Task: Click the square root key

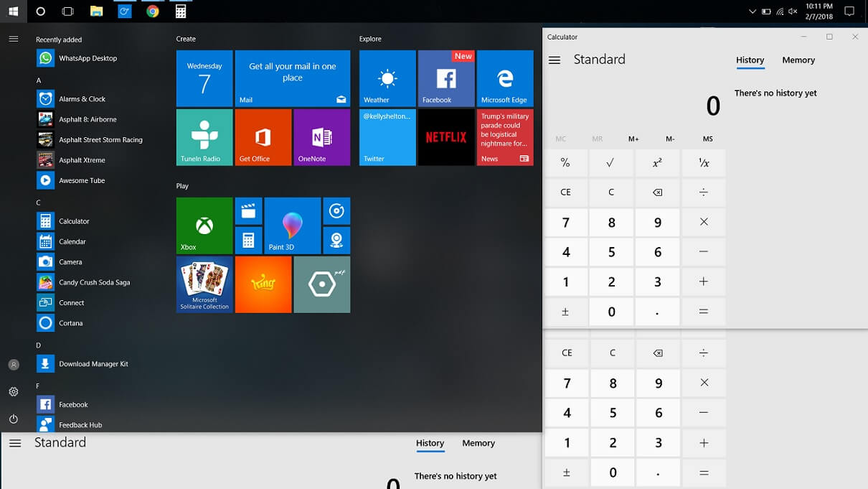Action: click(611, 163)
